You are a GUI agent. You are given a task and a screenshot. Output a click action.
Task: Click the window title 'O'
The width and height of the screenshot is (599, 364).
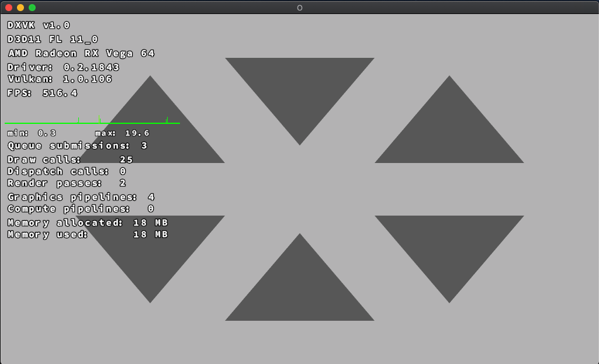(299, 8)
